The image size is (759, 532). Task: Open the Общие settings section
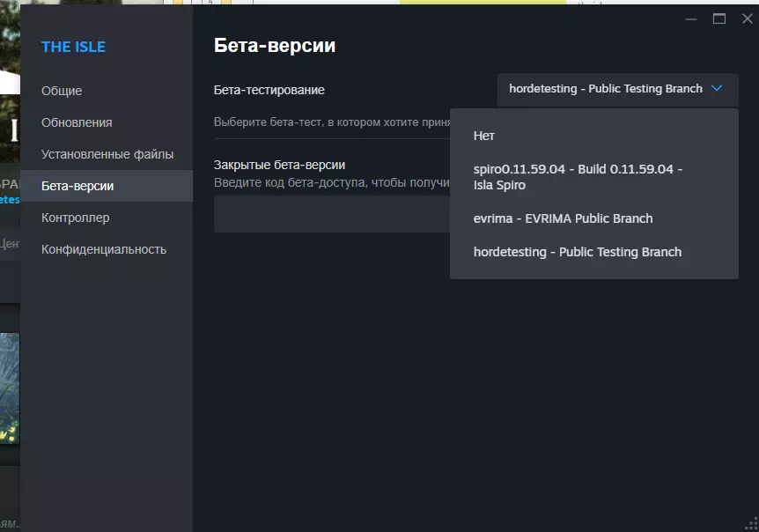(x=107, y=91)
